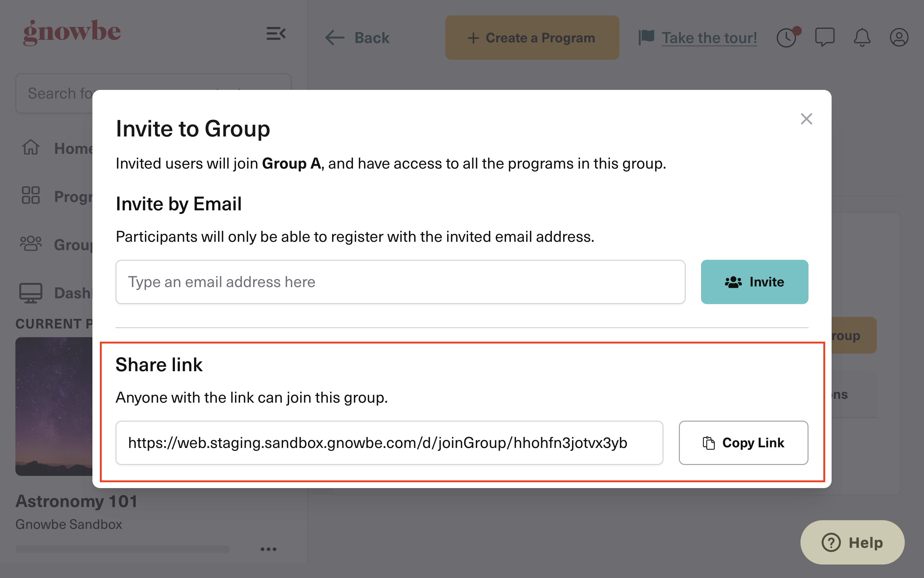Open the user profile icon
This screenshot has width=924, height=578.
(899, 38)
